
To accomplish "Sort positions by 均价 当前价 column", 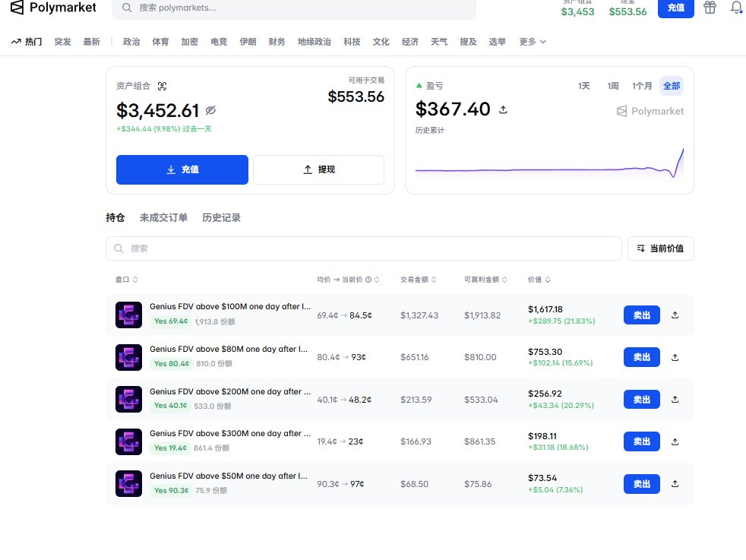I will (348, 280).
